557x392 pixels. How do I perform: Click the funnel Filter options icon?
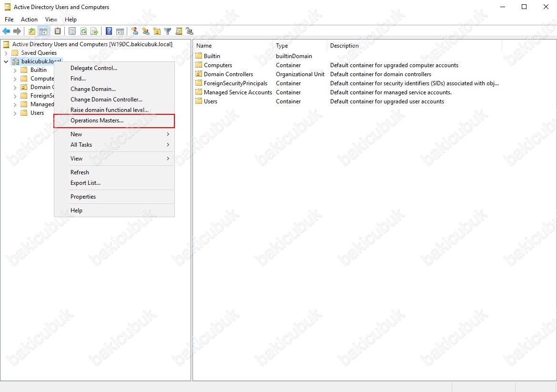coord(167,31)
